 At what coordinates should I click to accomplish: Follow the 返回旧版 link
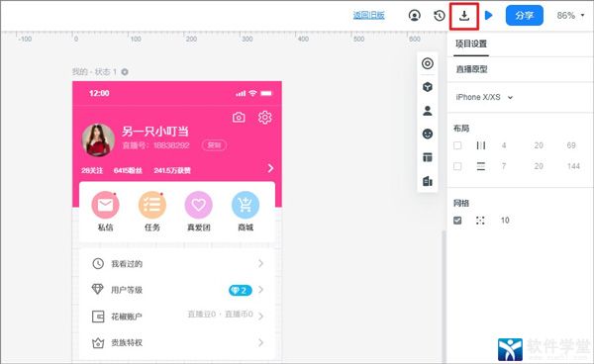pos(368,15)
